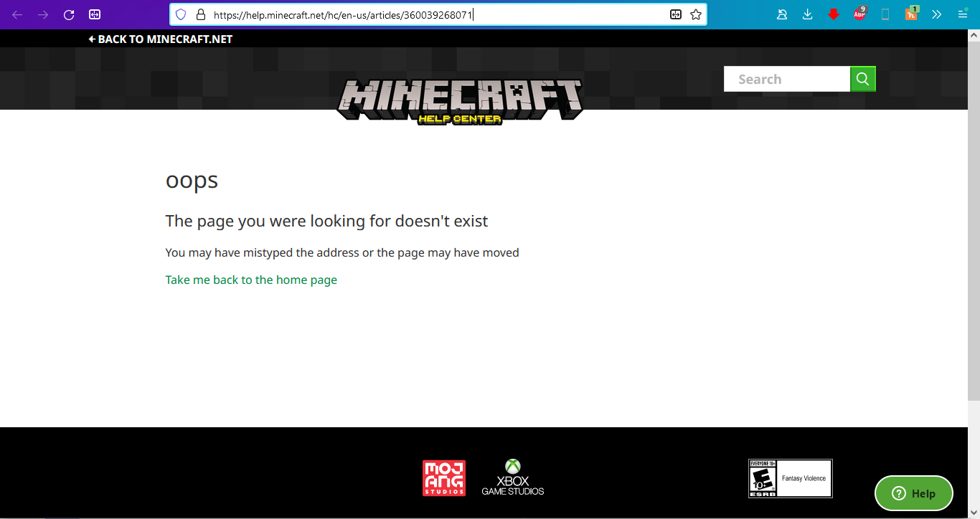Reload the current page
The width and height of the screenshot is (980, 519).
click(x=69, y=14)
